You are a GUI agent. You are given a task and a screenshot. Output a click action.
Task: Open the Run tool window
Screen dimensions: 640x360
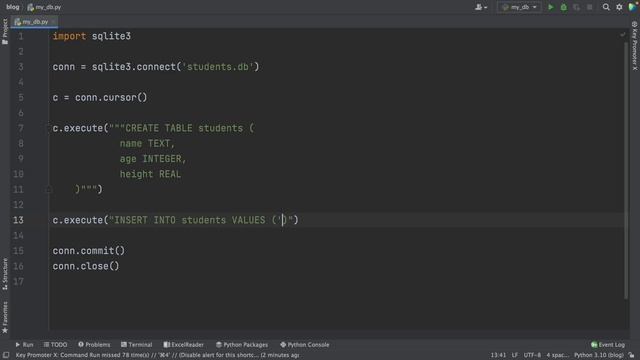tap(24, 345)
